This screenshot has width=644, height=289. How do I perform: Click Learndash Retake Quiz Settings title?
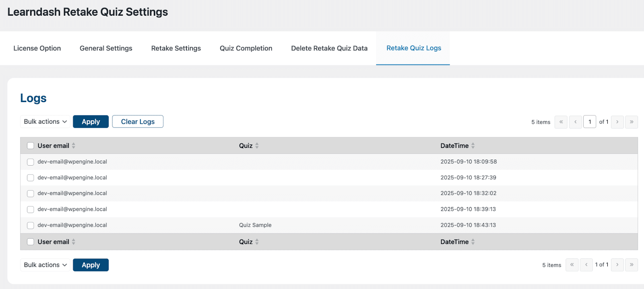pyautogui.click(x=88, y=12)
